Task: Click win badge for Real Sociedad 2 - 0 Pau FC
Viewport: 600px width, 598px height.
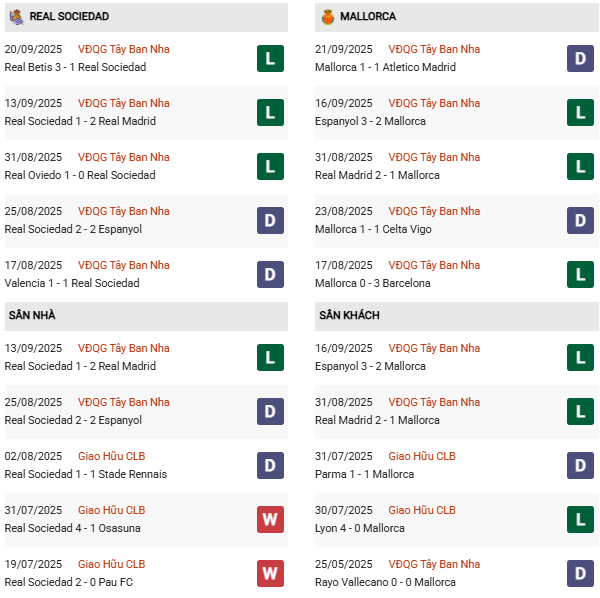Action: pos(270,573)
